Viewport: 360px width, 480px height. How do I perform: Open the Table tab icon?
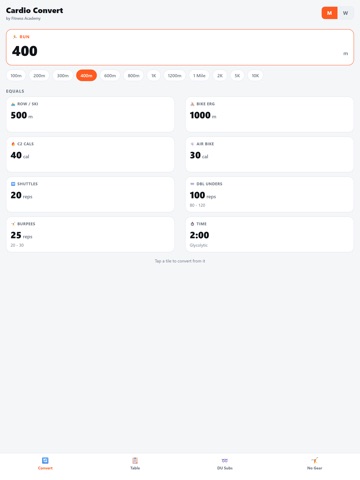click(135, 460)
